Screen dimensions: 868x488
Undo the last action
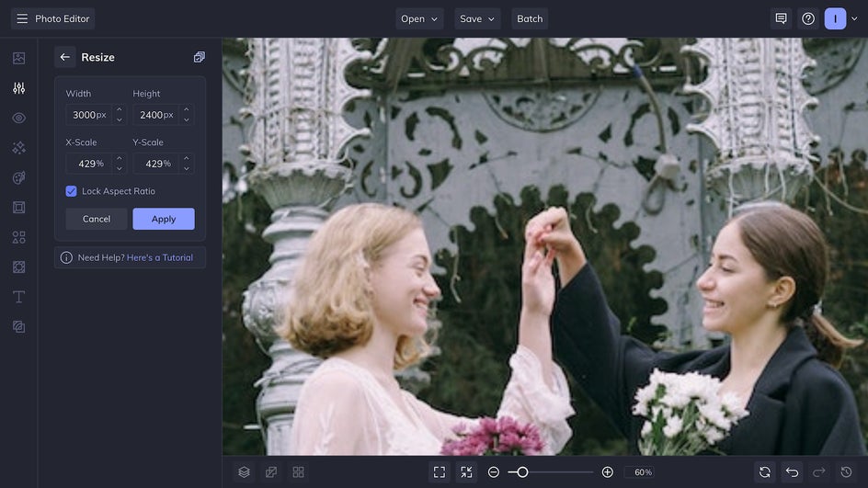coord(793,472)
